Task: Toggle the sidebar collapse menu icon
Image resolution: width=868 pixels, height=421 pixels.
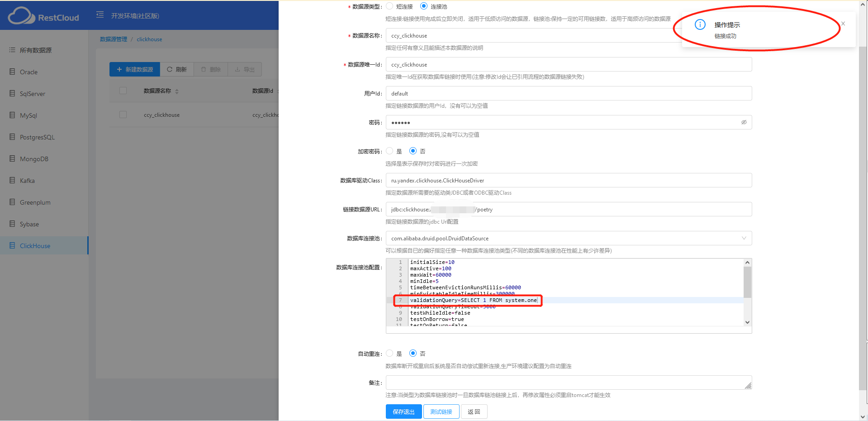Action: pyautogui.click(x=100, y=15)
